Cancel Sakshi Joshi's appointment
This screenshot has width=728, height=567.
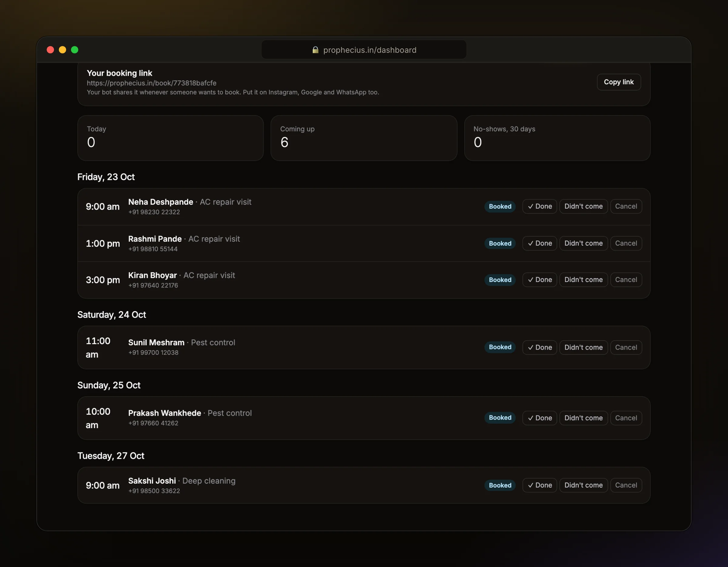[x=626, y=485]
